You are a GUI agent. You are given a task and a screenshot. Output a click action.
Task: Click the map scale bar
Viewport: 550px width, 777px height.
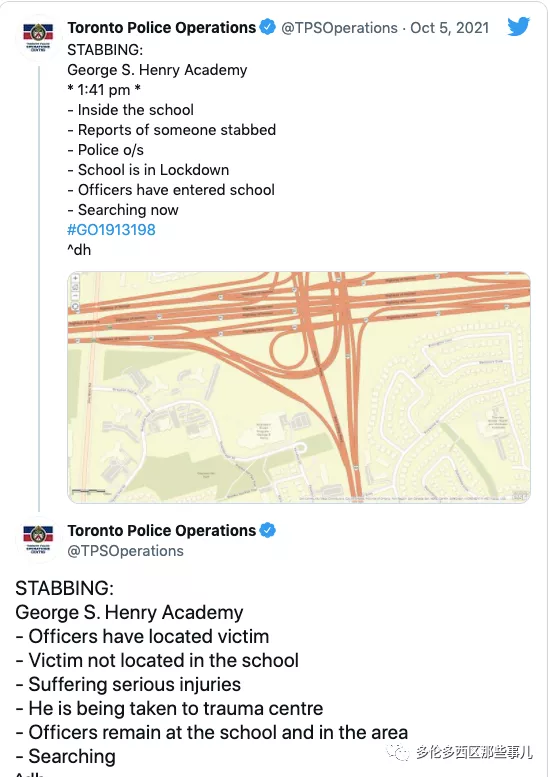89,492
